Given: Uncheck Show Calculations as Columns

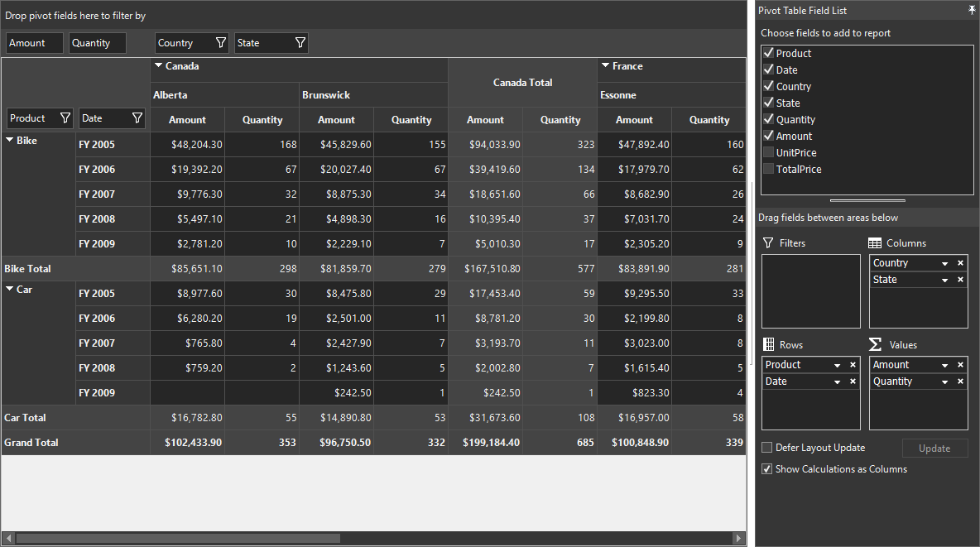Looking at the screenshot, I should click(x=767, y=469).
